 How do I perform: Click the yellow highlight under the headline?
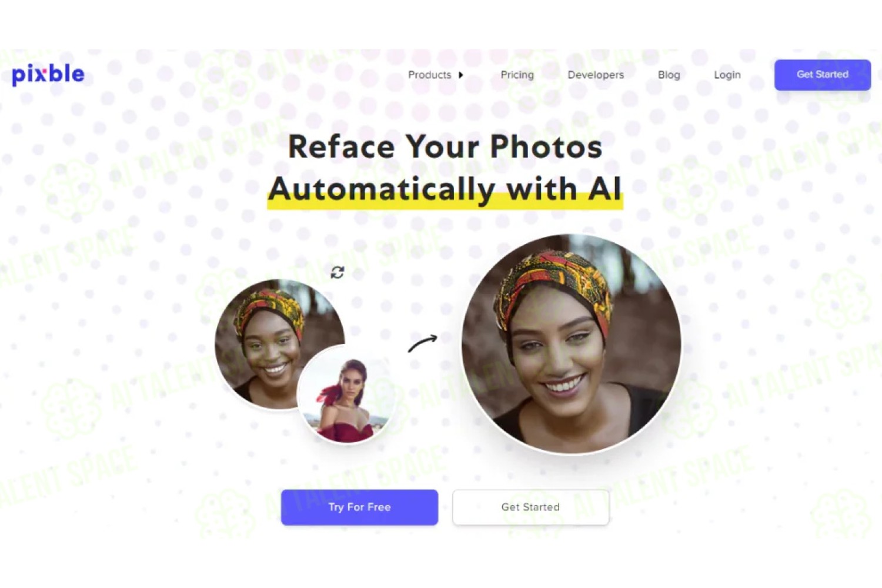[445, 202]
